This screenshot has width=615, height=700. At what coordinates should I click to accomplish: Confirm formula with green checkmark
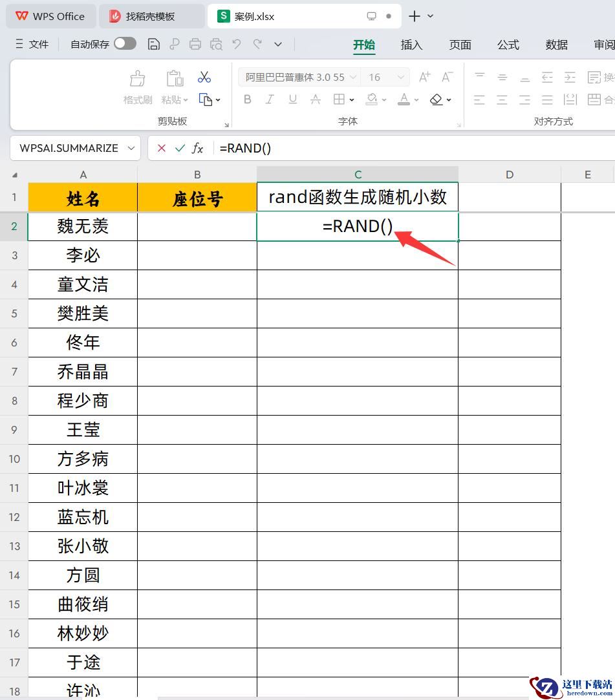180,148
